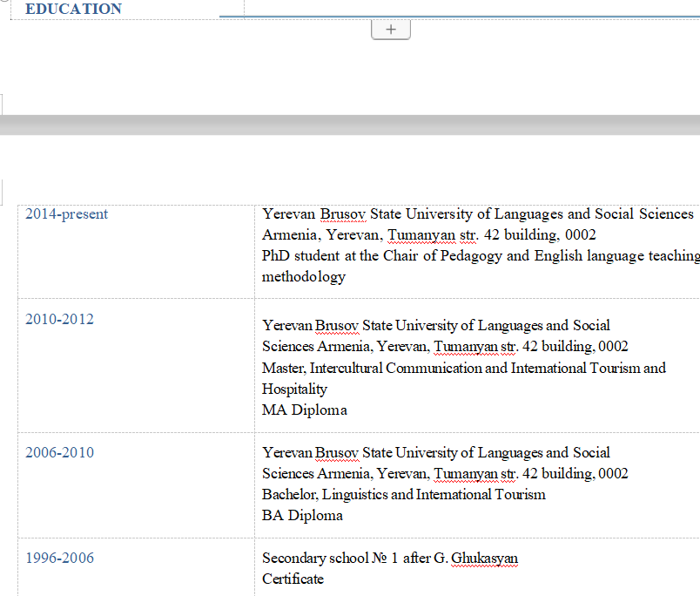The image size is (700, 596).
Task: Click the word methodology
Action: (304, 277)
